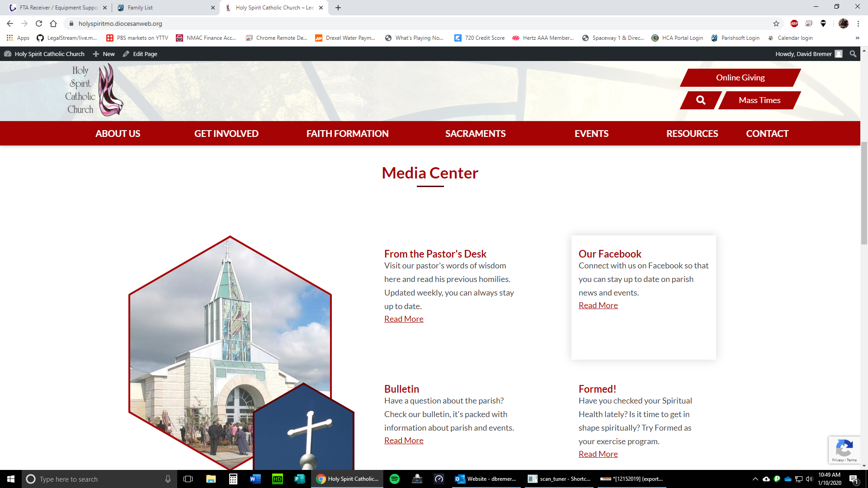This screenshot has height=488, width=868.
Task: Open the New content dropdown in admin bar
Action: click(x=104, y=54)
